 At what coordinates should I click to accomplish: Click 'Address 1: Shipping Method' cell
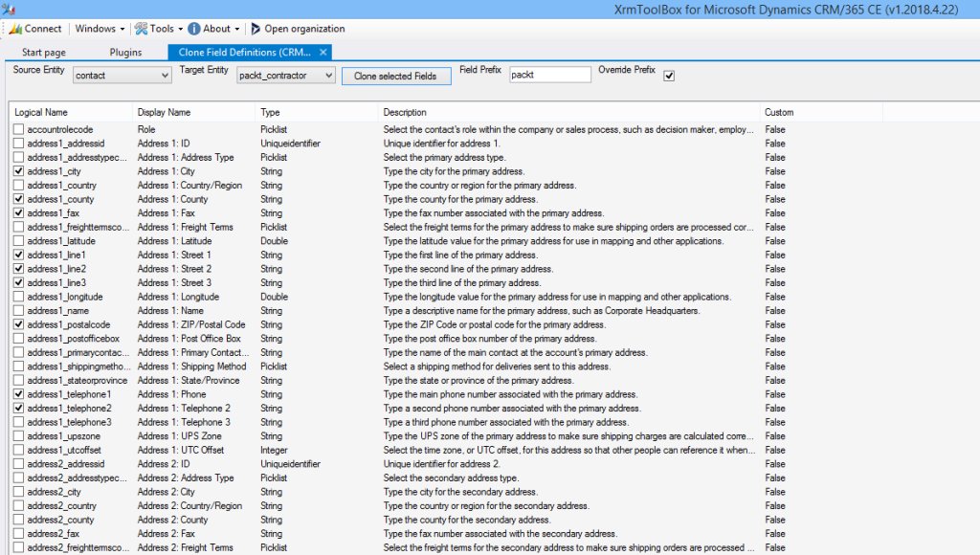tap(191, 366)
